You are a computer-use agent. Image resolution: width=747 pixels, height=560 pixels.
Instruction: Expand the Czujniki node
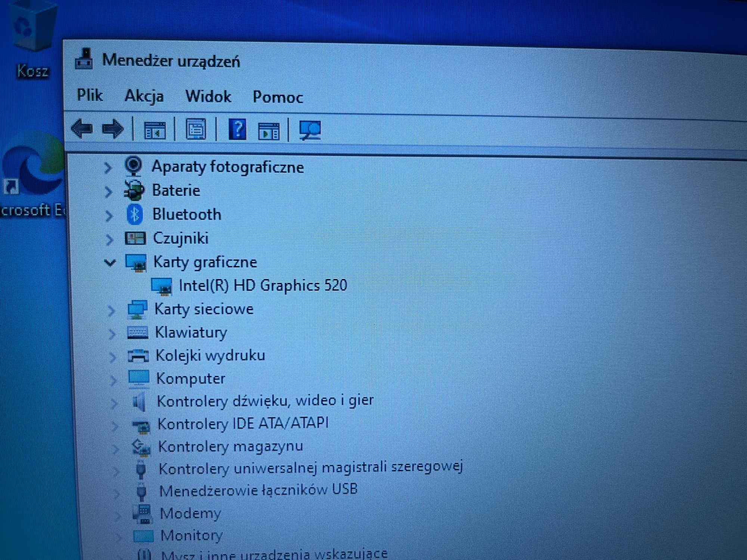(x=109, y=239)
